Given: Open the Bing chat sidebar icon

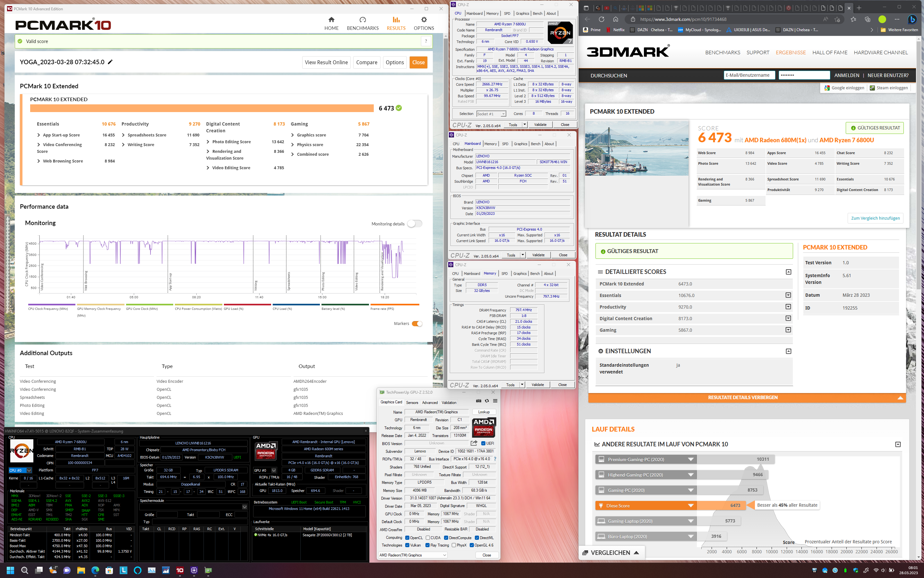Looking at the screenshot, I should point(912,19).
